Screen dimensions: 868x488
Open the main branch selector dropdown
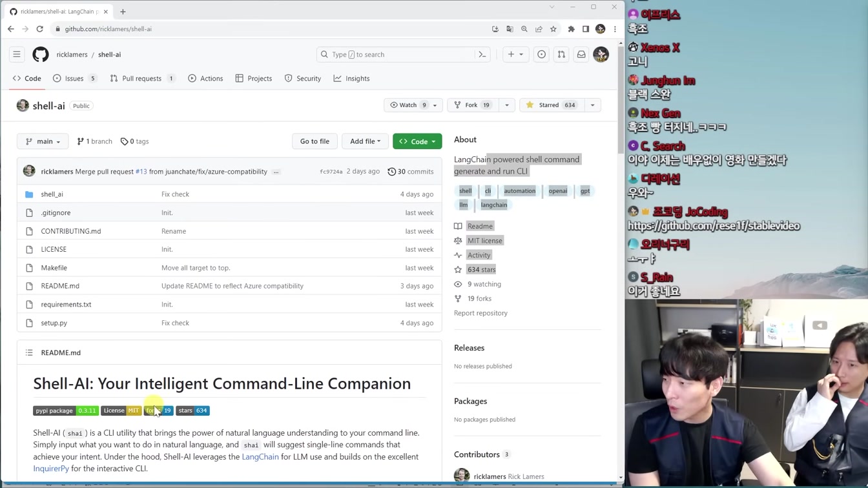click(x=43, y=141)
